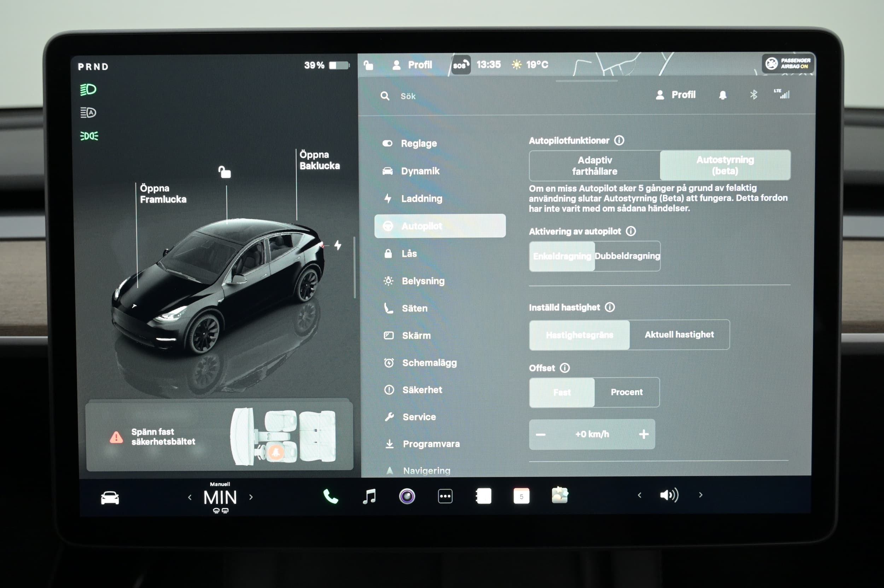Tap the seatbelt warning seat diagram
Viewport: 884px width, 588px height.
(283, 436)
